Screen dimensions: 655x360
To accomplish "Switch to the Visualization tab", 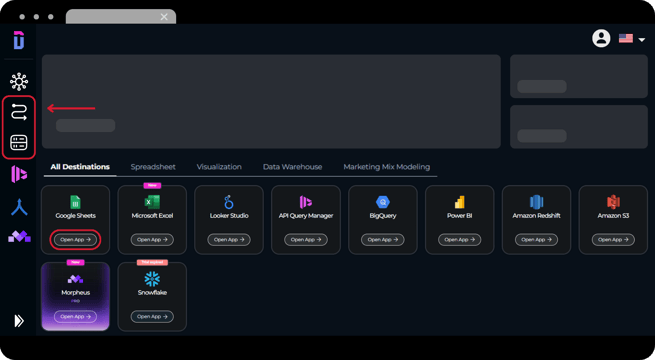I will tap(219, 167).
